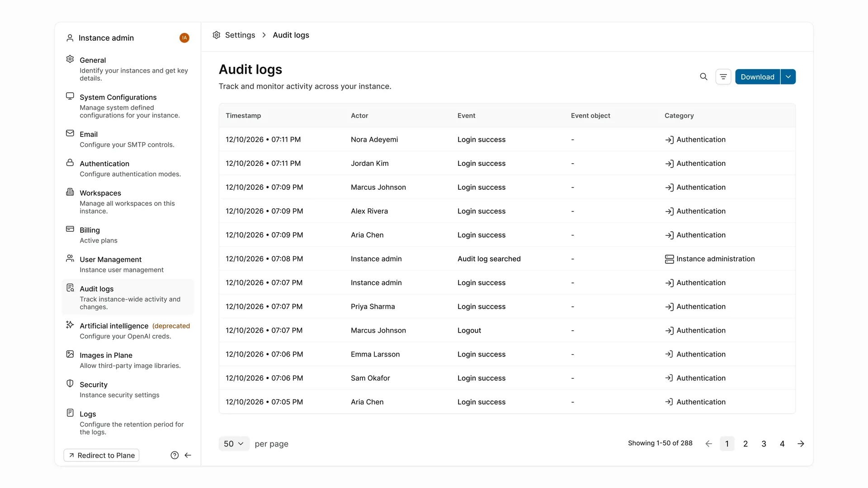Click the Category column header
868x488 pixels.
coord(679,116)
